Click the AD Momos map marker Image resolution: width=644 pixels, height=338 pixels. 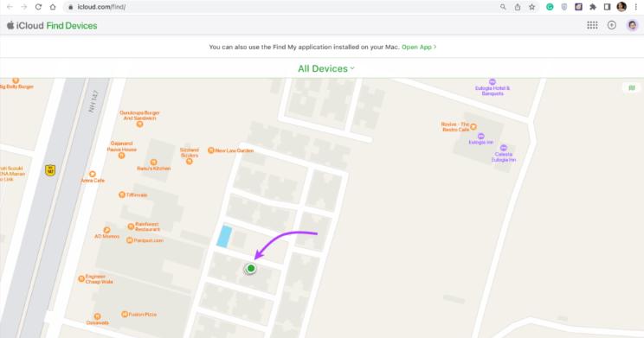(x=106, y=230)
